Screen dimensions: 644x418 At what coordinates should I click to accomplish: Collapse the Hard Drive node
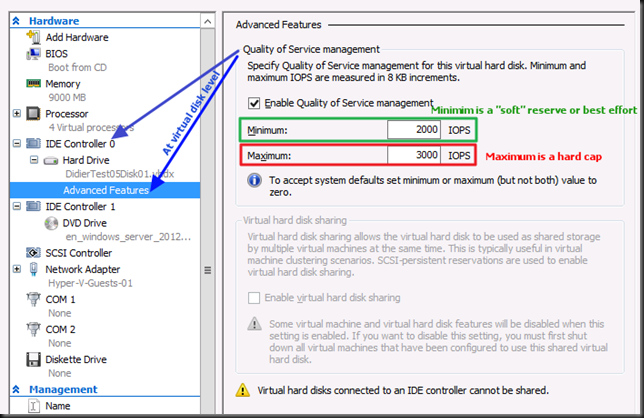(34, 160)
